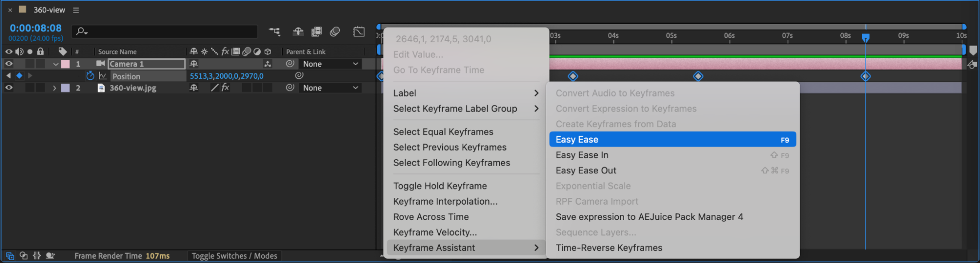
Task: Click the shy layers hide toggle
Action: 298,32
